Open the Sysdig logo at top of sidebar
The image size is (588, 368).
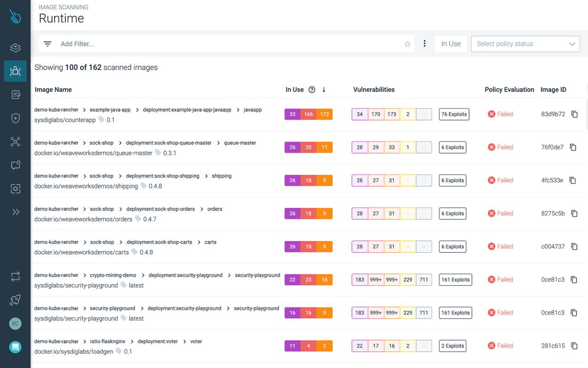15,16
